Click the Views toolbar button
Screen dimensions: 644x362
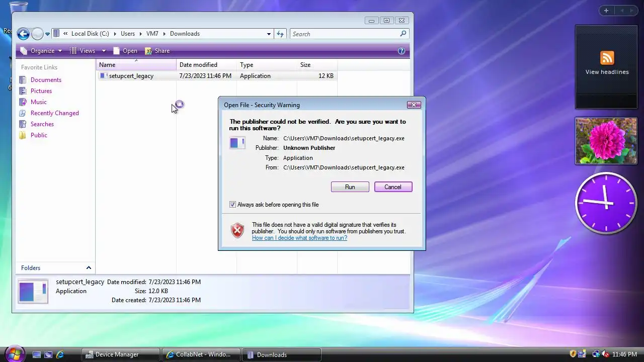pos(83,51)
